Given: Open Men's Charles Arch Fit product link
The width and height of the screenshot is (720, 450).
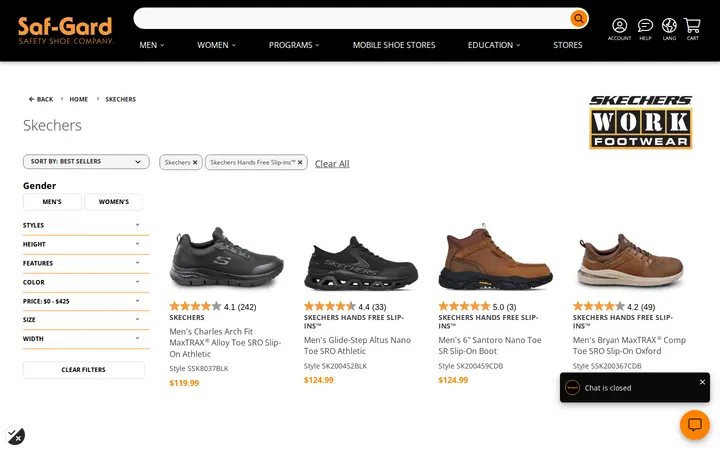Looking at the screenshot, I should pyautogui.click(x=225, y=343).
